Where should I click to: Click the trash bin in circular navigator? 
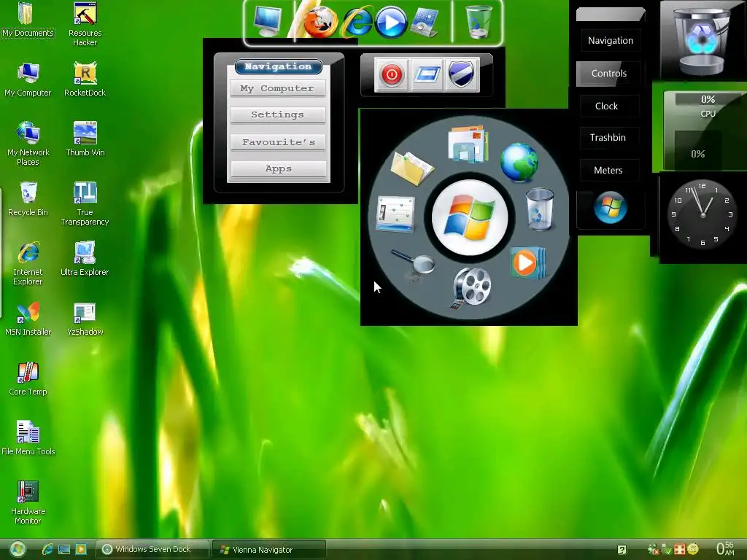pyautogui.click(x=540, y=209)
